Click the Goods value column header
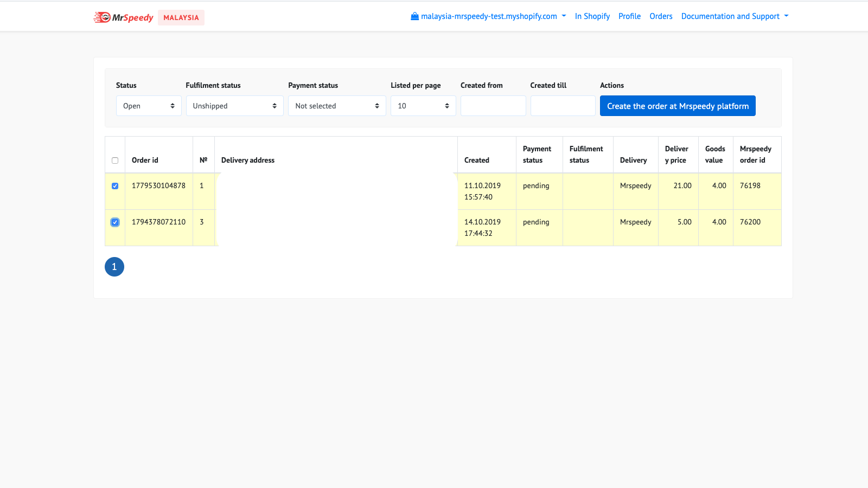The width and height of the screenshot is (868, 488). tap(715, 155)
